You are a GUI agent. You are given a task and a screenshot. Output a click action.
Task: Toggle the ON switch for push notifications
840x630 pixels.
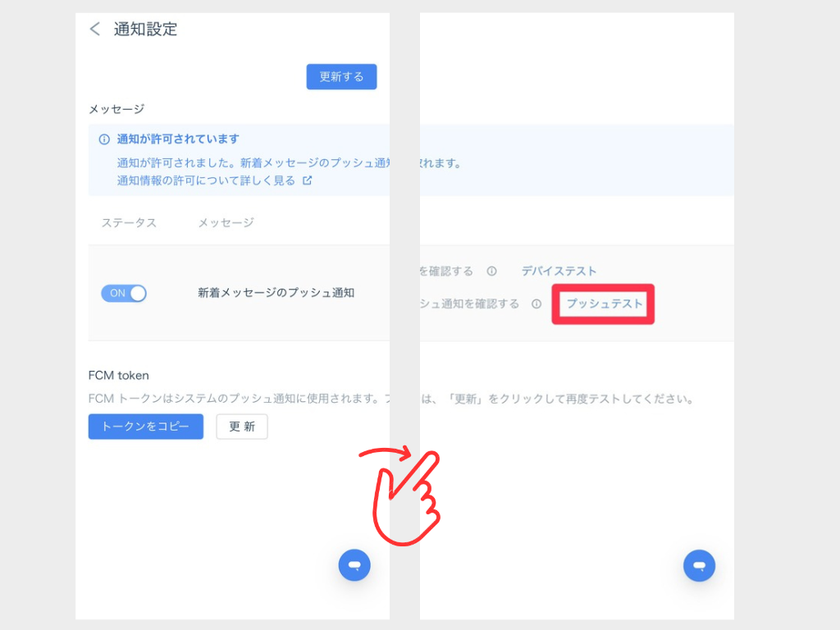click(124, 293)
